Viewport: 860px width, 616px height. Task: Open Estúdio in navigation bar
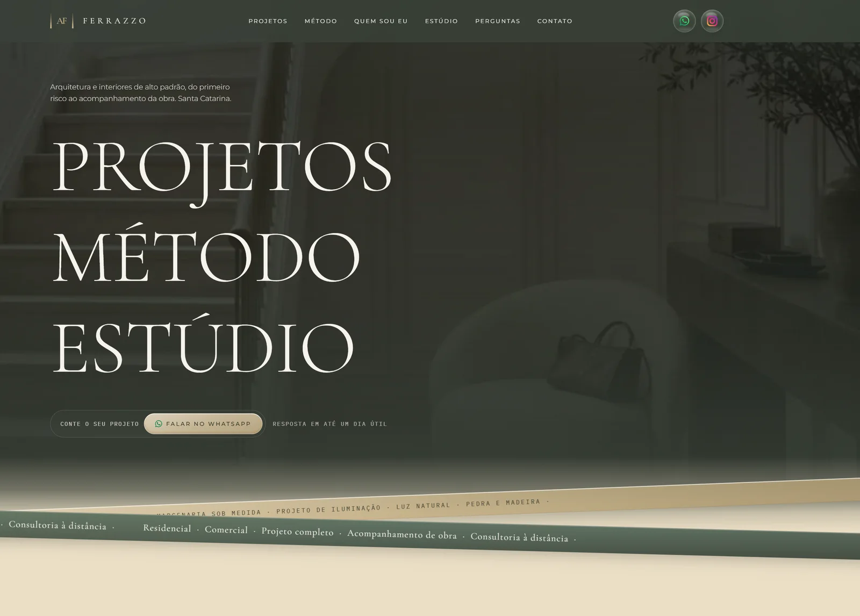[441, 21]
